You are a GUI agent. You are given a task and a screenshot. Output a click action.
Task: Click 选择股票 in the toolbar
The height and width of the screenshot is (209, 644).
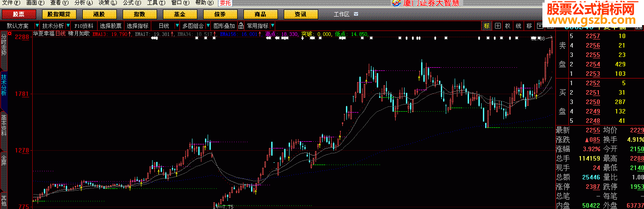111,26
